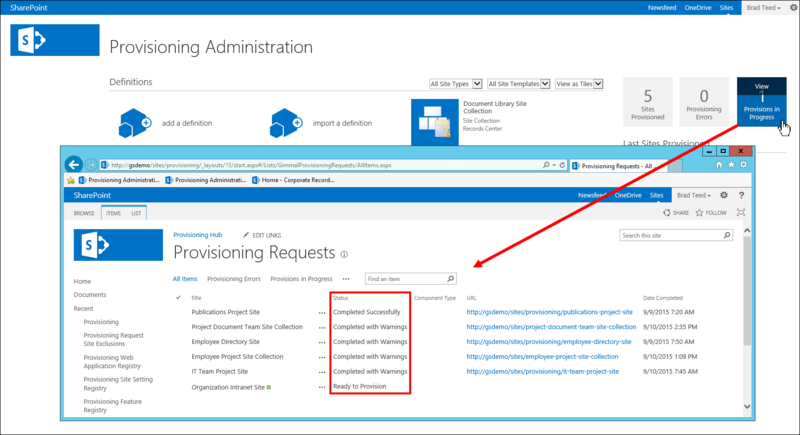800x435 pixels.
Task: Open the Document Library Site Collection tile icon
Action: (x=435, y=122)
